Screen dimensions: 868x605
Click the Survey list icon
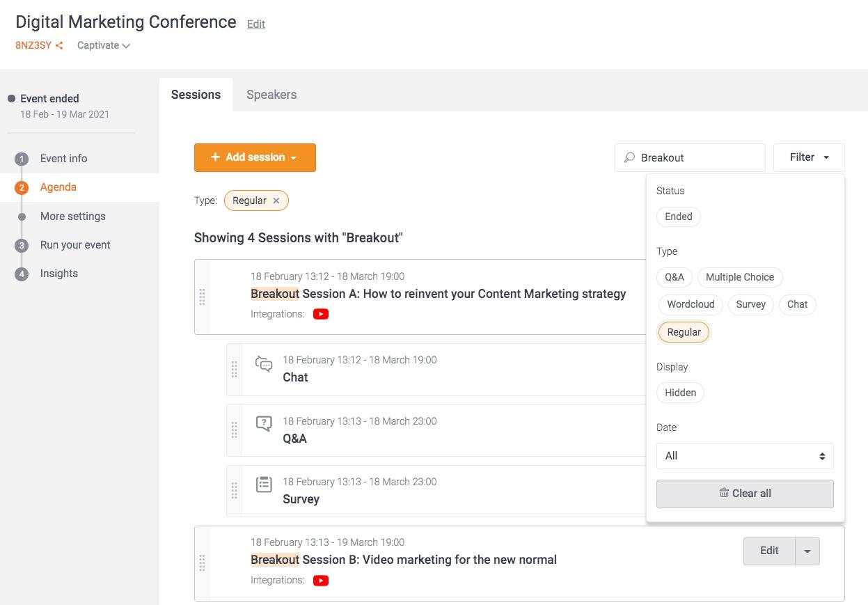264,485
